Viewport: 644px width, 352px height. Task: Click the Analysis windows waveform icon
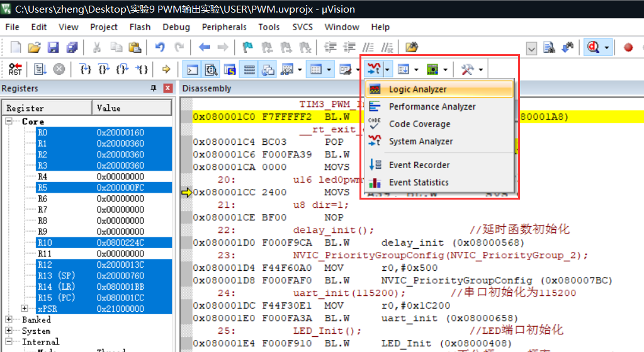(374, 69)
